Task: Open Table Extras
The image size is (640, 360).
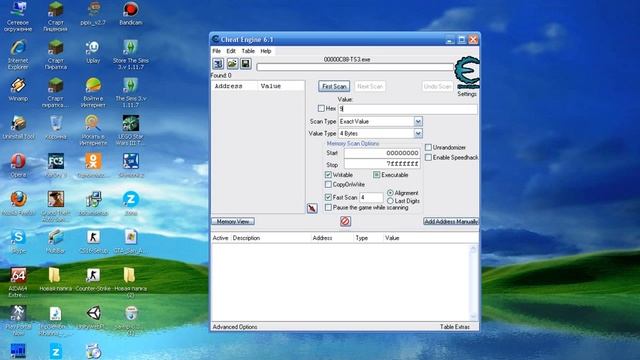Action: [x=455, y=327]
